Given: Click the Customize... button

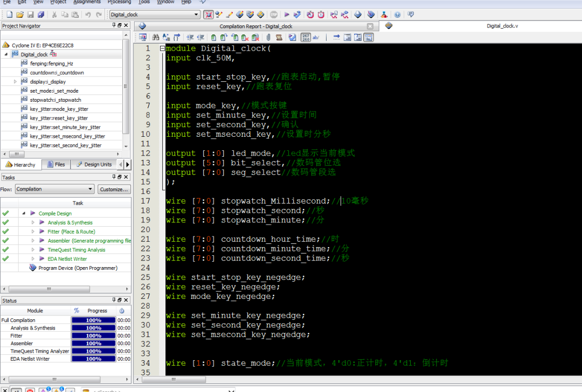Looking at the screenshot, I should pos(114,189).
